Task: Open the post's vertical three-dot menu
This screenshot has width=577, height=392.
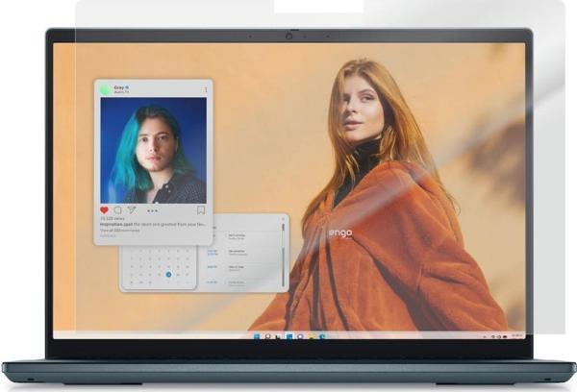Action: [x=206, y=89]
